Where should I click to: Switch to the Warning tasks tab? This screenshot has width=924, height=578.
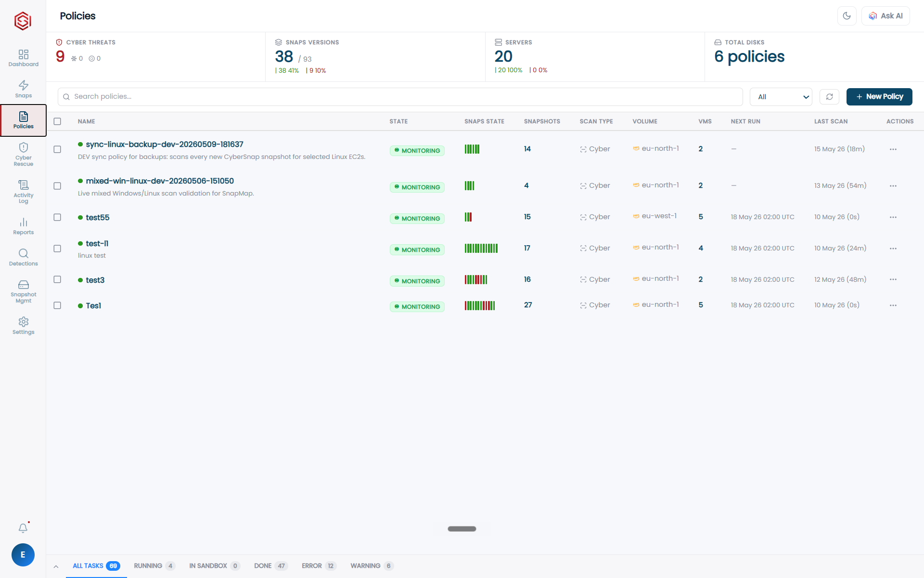(x=372, y=566)
